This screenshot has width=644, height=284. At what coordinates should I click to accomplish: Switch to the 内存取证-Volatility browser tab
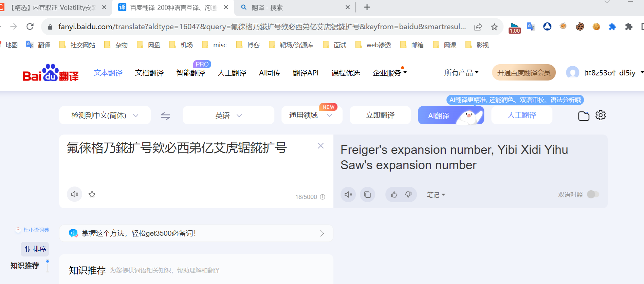(53, 7)
